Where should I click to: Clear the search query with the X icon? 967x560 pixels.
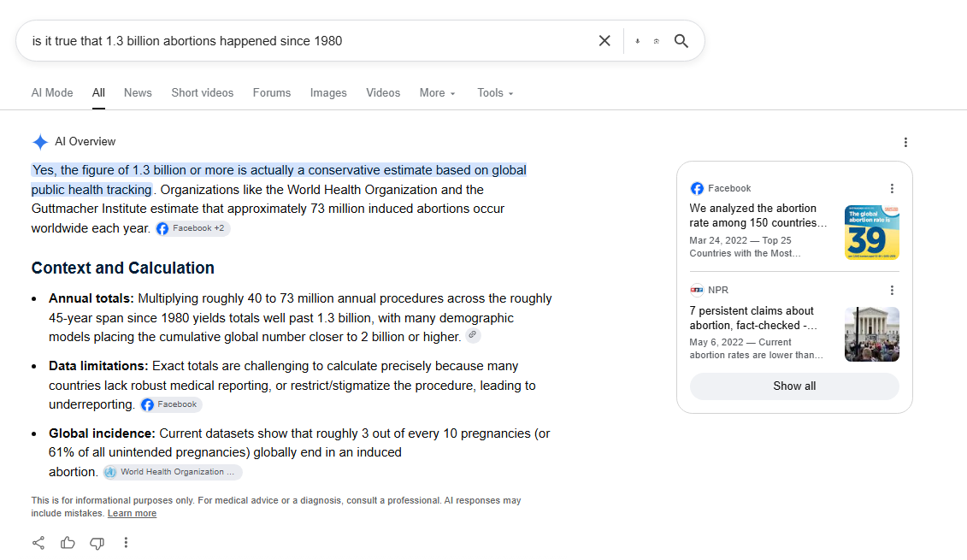pos(604,41)
